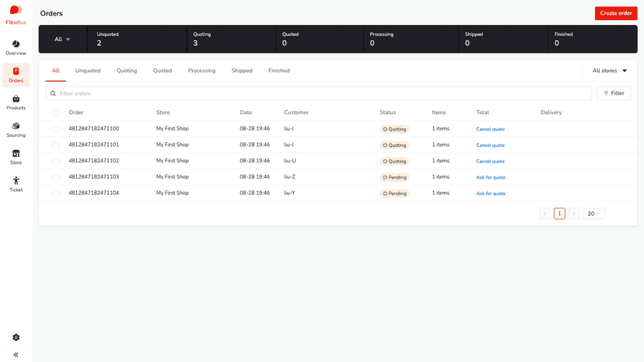Click order number 4812847182471104
The image size is (644, 362).
93,193
